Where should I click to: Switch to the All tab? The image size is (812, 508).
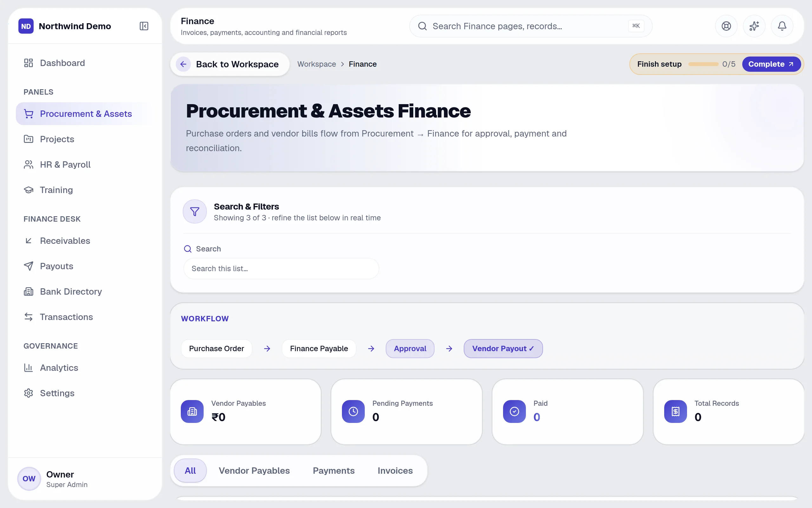point(190,470)
